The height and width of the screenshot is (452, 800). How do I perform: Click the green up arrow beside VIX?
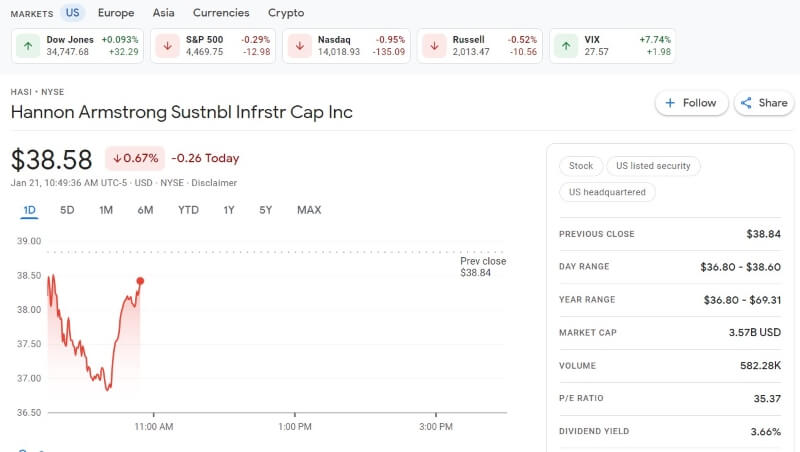(566, 46)
